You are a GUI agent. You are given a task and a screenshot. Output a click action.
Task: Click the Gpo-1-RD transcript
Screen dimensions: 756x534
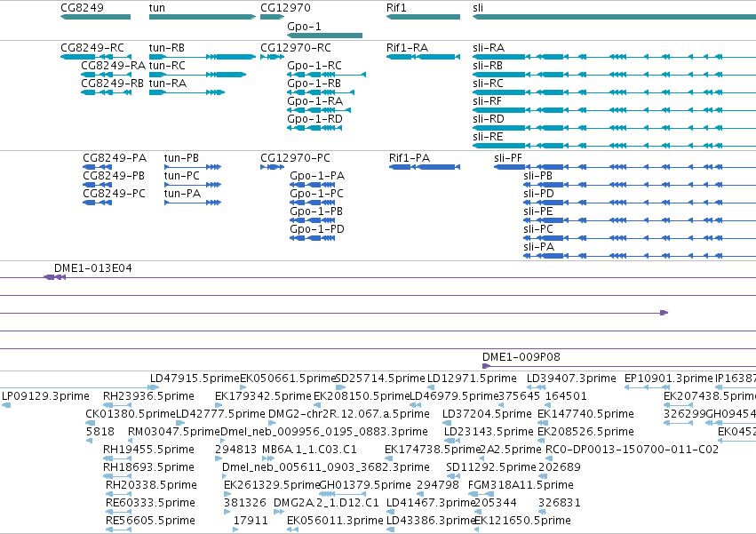[x=314, y=128]
